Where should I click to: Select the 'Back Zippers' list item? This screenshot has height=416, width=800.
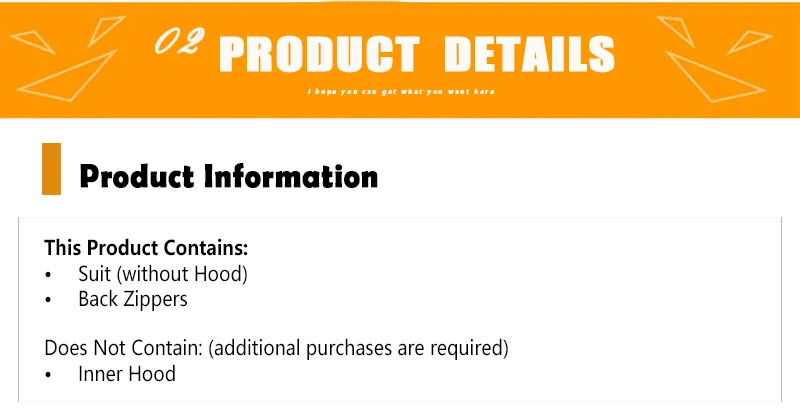pyautogui.click(x=133, y=299)
